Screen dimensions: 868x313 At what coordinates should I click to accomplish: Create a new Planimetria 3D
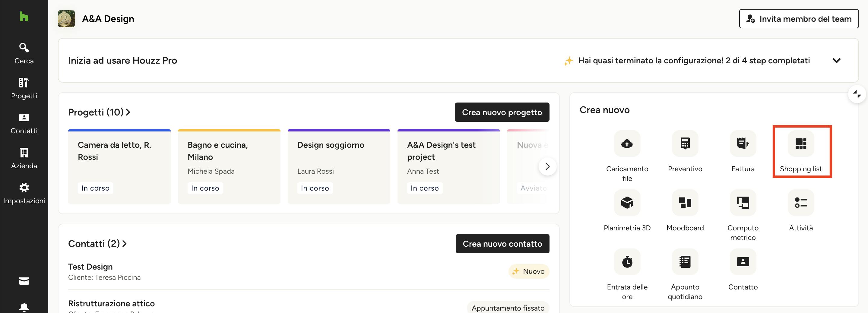click(x=627, y=211)
